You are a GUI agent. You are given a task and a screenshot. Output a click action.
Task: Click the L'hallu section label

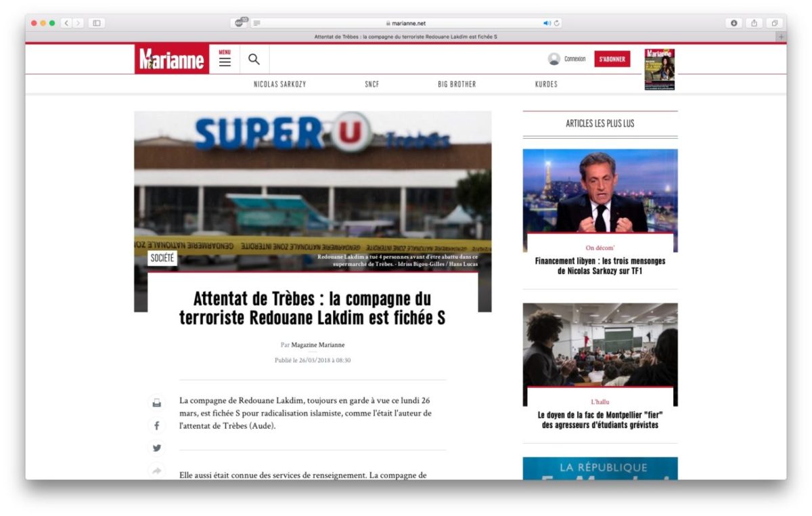point(600,402)
